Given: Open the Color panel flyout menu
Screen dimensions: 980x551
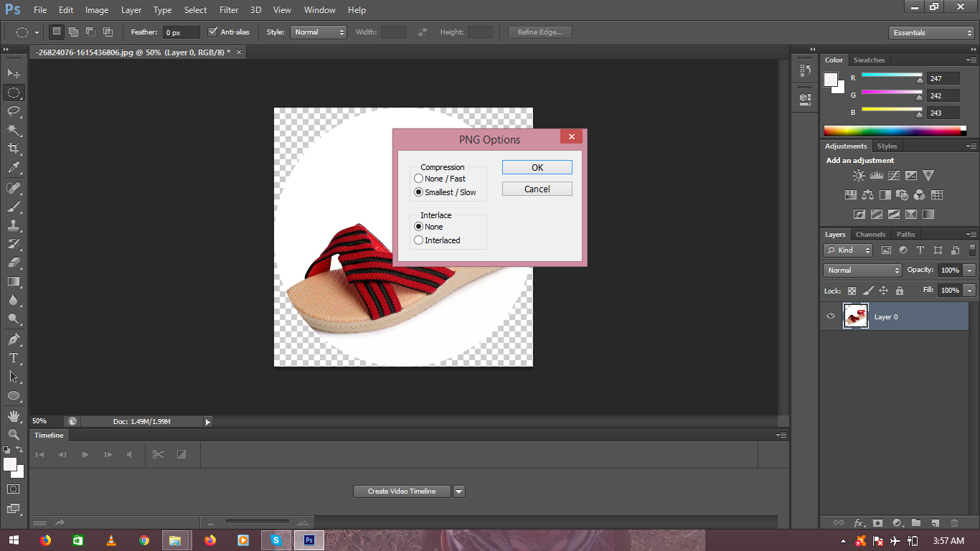Looking at the screenshot, I should pos(971,60).
